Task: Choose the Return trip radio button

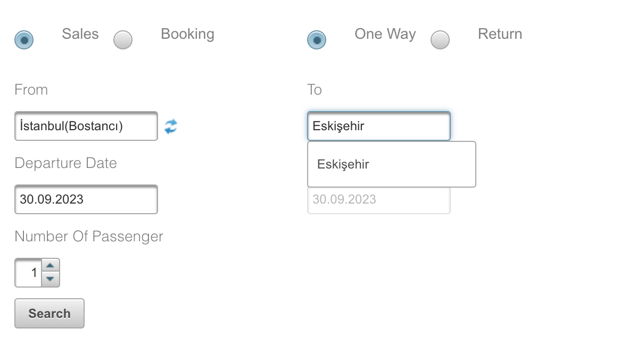Action: click(440, 40)
